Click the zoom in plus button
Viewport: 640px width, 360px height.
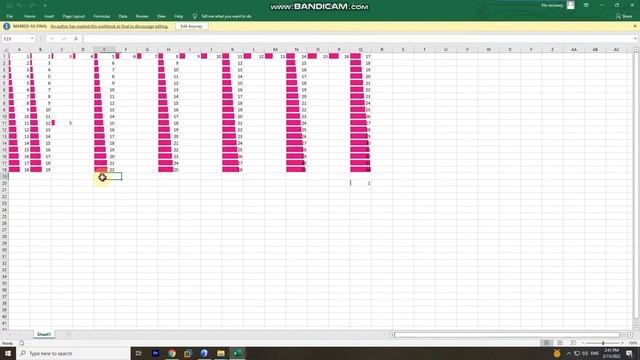point(623,343)
